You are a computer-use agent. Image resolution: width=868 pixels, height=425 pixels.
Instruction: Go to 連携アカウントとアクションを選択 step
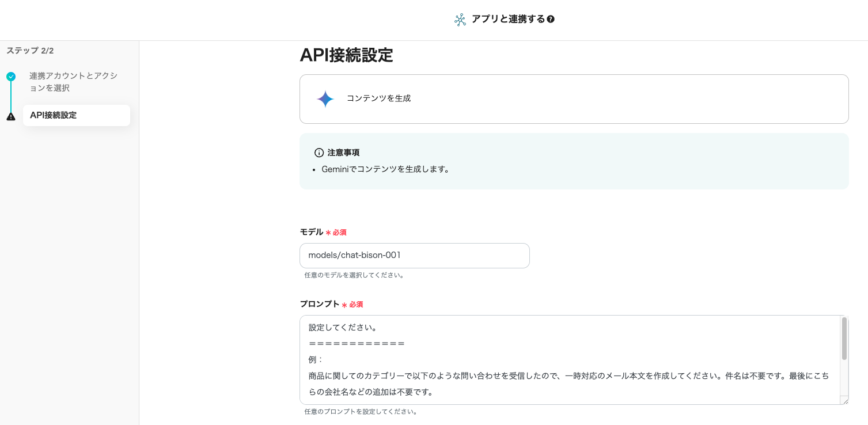73,82
